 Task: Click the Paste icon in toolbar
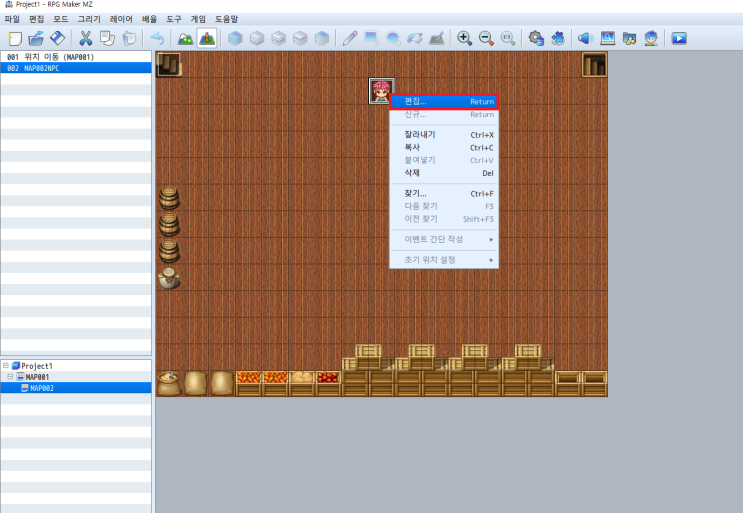point(129,38)
